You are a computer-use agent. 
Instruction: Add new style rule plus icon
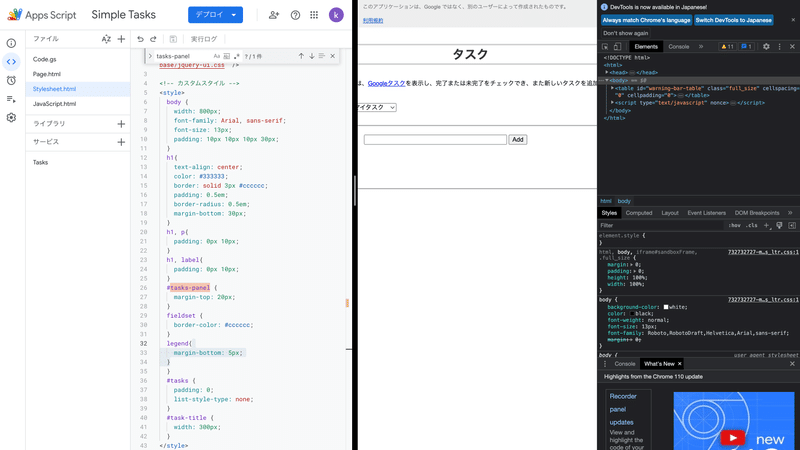766,226
